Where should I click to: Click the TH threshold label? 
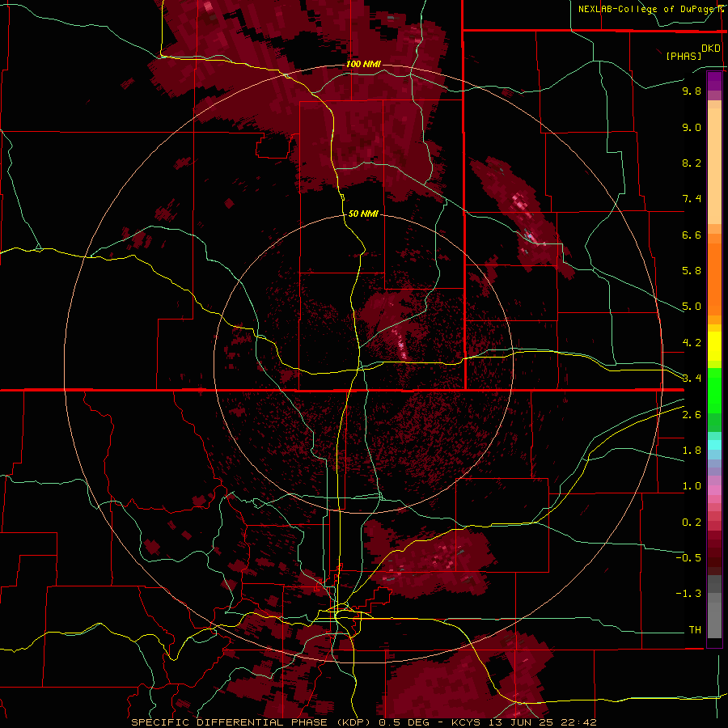(x=695, y=630)
